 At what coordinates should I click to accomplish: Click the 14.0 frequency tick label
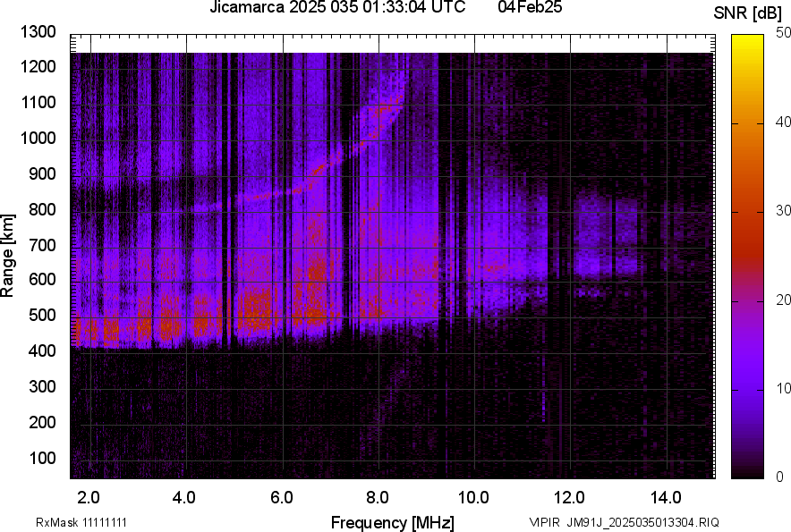click(x=666, y=497)
